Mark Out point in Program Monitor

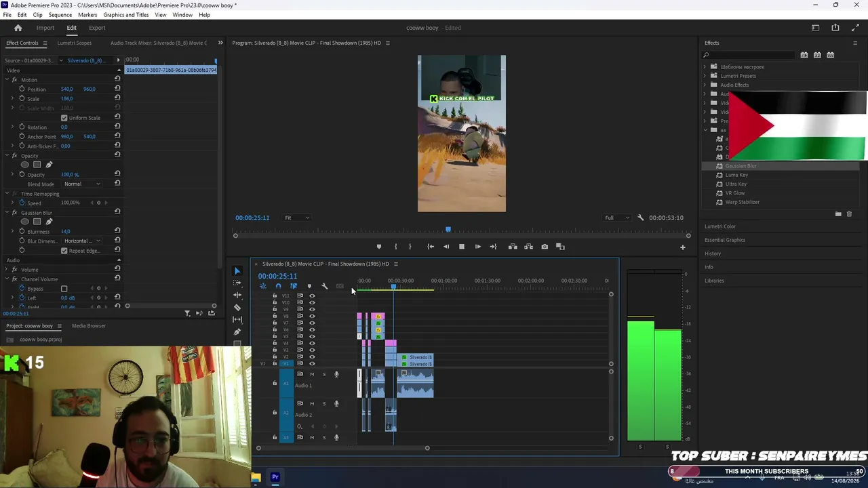point(410,247)
